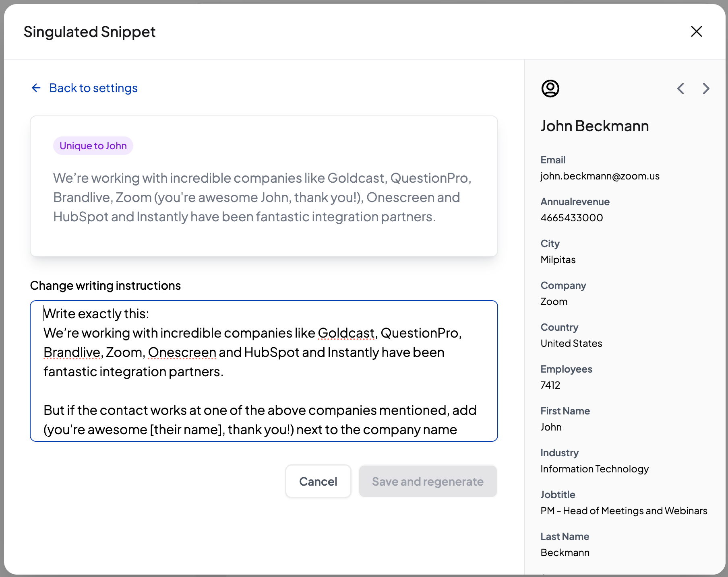Click the country value United States

click(x=571, y=343)
